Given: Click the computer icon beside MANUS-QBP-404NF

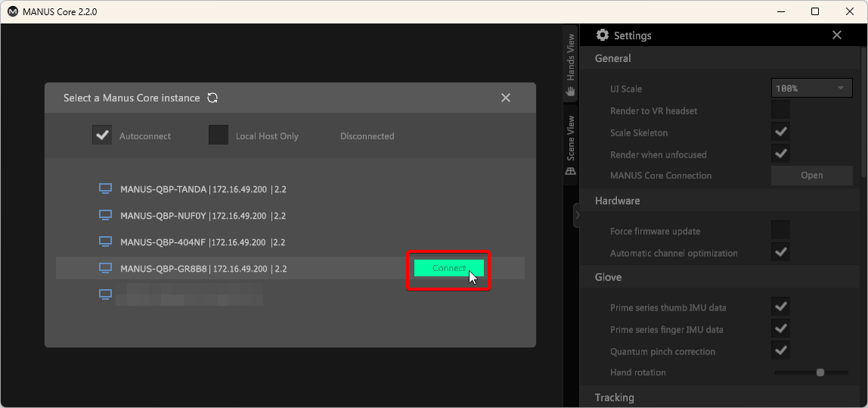Looking at the screenshot, I should click(x=106, y=242).
